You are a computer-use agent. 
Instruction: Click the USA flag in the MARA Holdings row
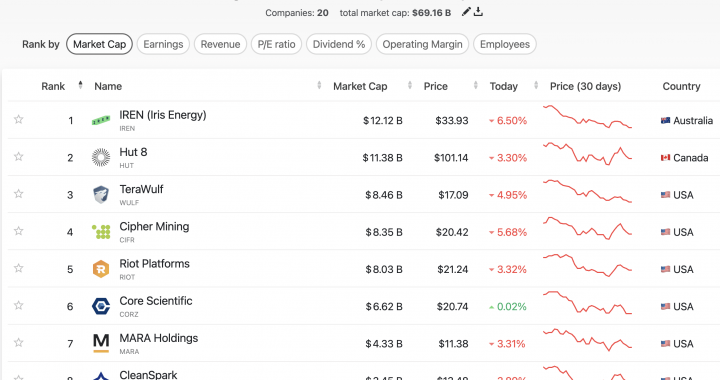665,344
